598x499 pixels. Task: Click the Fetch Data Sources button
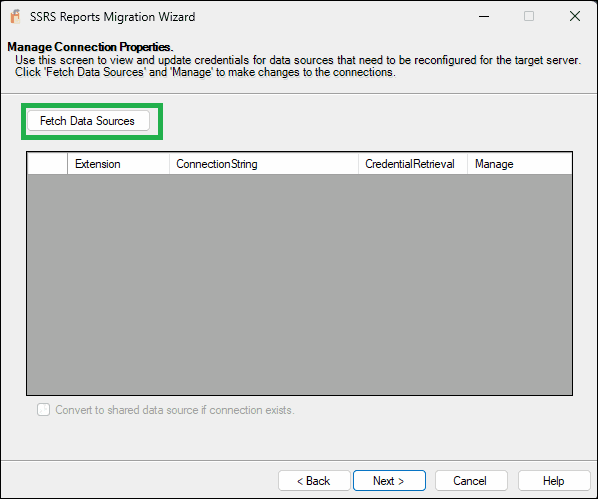click(88, 121)
